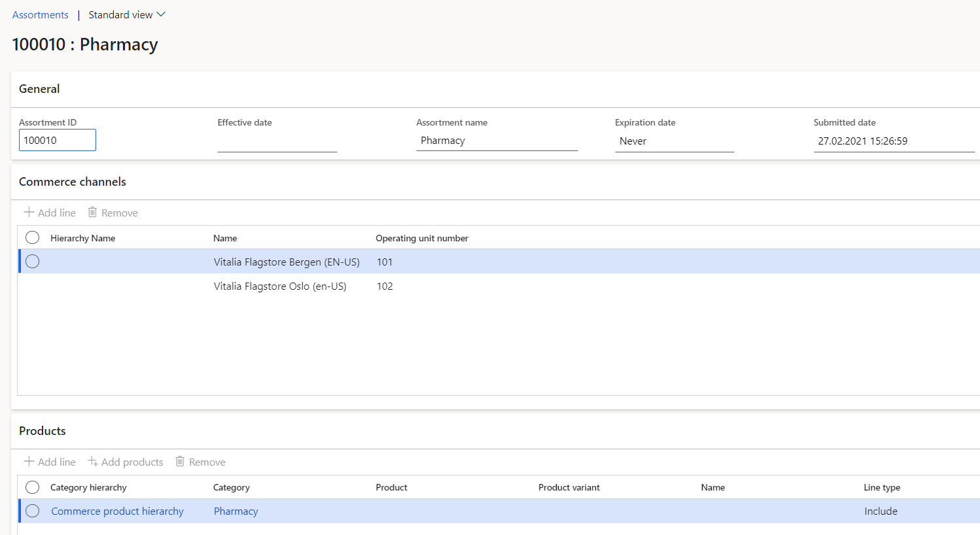This screenshot has height=535, width=980.
Task: Sort by Operating unit number column header
Action: (x=422, y=238)
